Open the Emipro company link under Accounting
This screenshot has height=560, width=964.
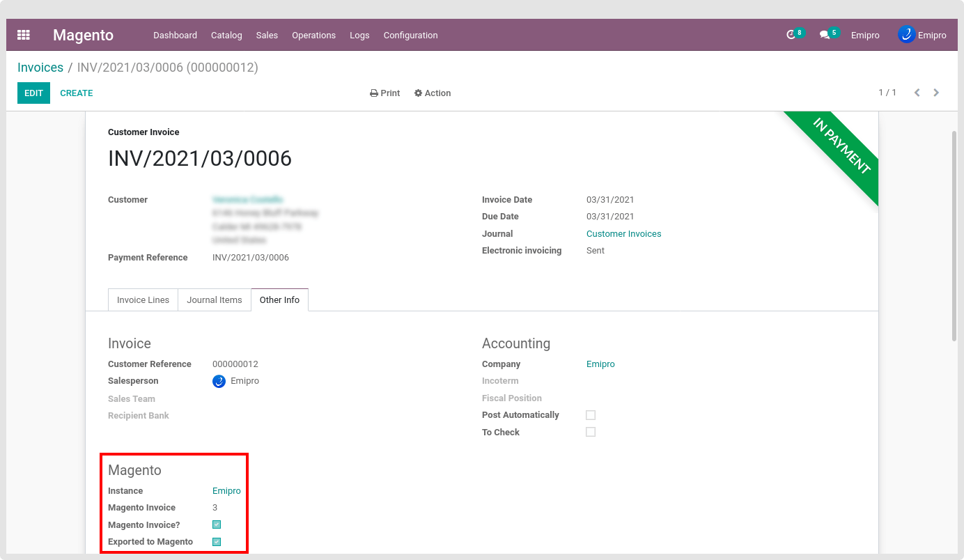click(600, 364)
